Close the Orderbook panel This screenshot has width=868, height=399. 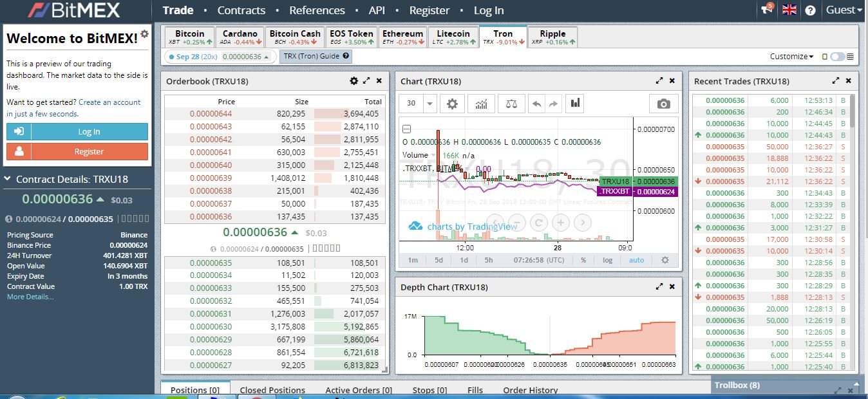pyautogui.click(x=379, y=81)
